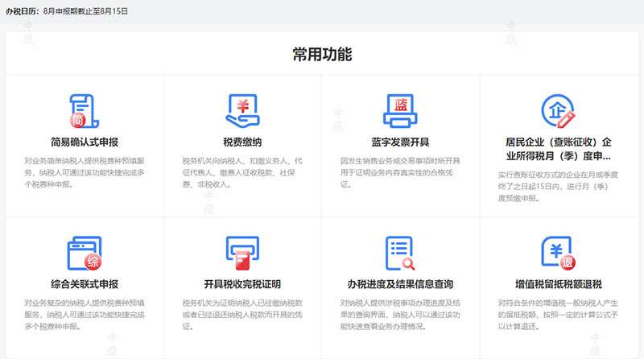644x359 pixels.
Task: Open 居民企业(查账征收)企业所得税月(季)度申报 title
Action: [558, 149]
